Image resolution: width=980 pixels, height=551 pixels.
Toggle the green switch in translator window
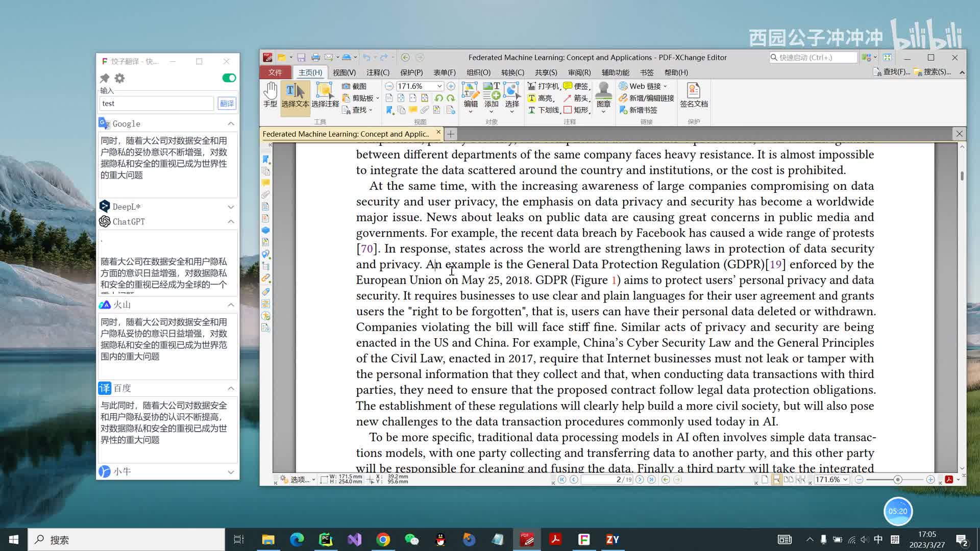click(x=229, y=78)
